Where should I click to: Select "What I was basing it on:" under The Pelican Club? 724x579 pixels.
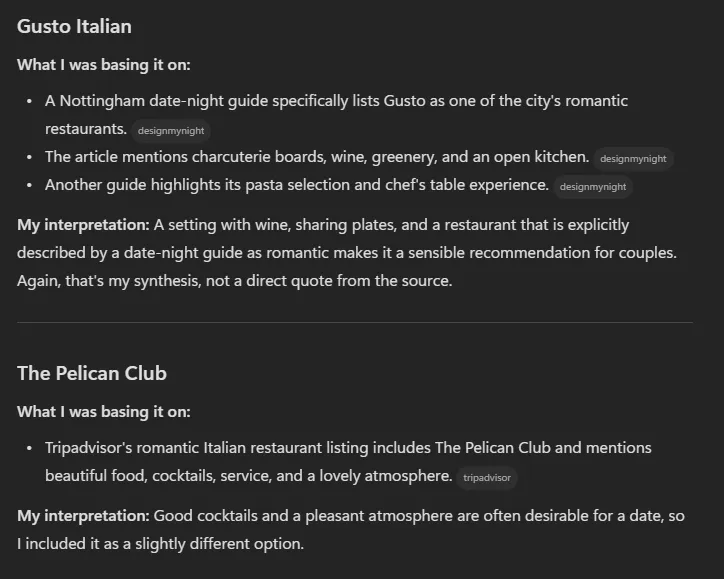[x=104, y=411]
